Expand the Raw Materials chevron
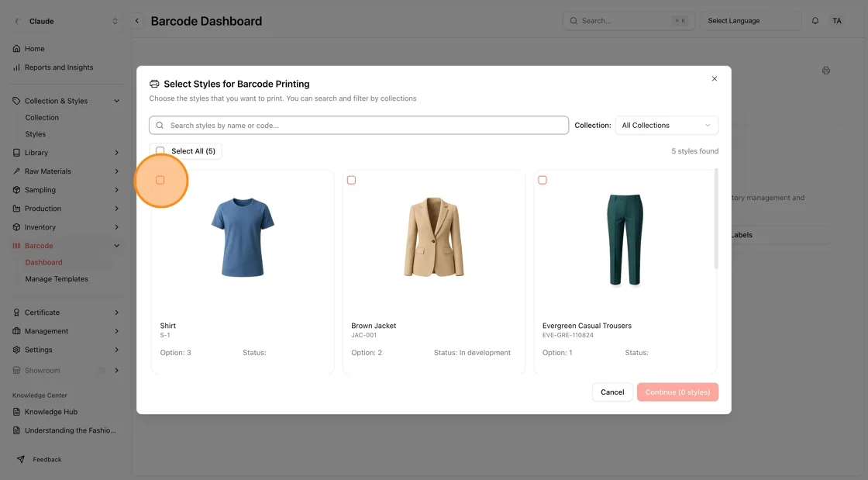This screenshot has width=868, height=480. pyautogui.click(x=117, y=171)
